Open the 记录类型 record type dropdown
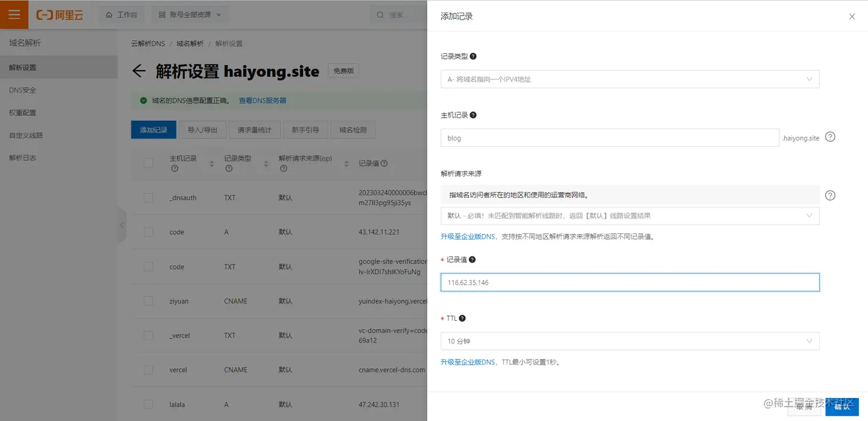The height and width of the screenshot is (421, 868). (629, 79)
